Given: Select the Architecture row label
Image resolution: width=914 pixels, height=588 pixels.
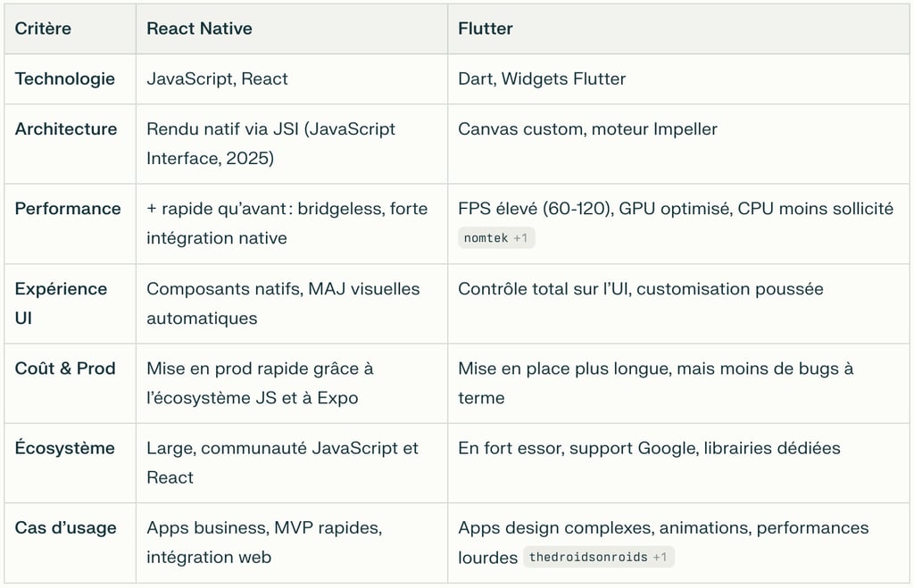Looking at the screenshot, I should pyautogui.click(x=66, y=128).
